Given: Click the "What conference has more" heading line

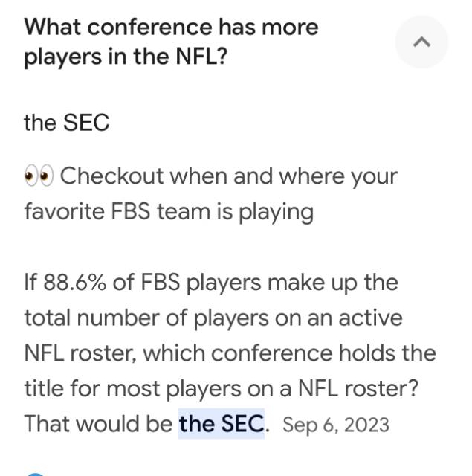Looking at the screenshot, I should (x=171, y=27).
